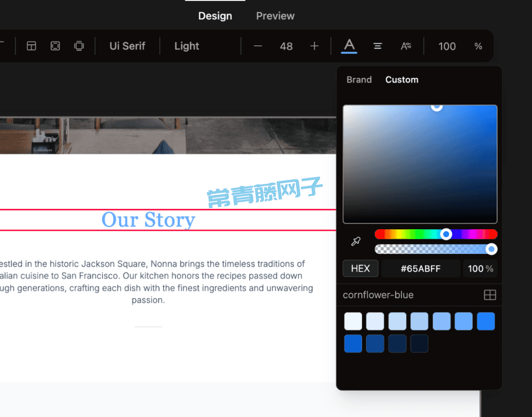The height and width of the screenshot is (417, 532).
Task: Select the fifth sky blue swatch
Action: pyautogui.click(x=441, y=321)
